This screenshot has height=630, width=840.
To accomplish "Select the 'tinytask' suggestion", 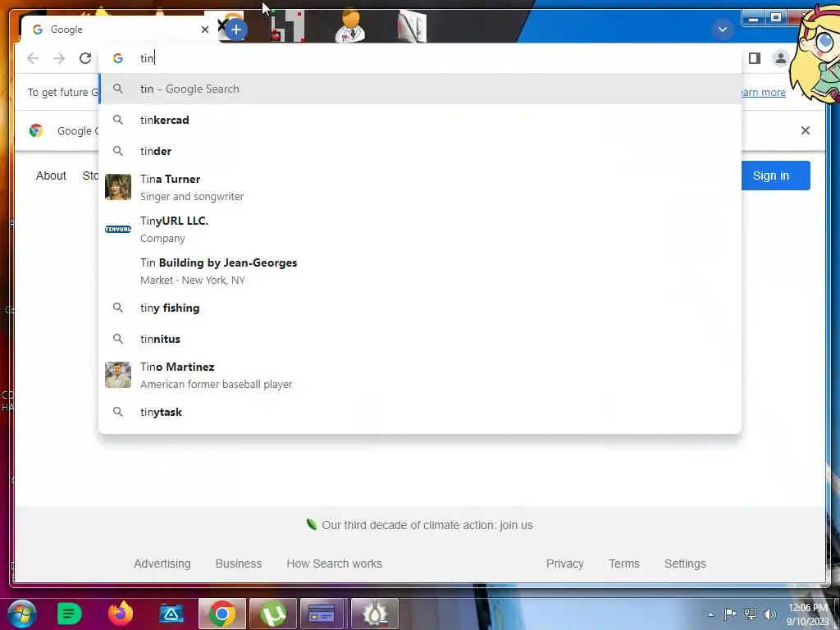I will (420, 412).
